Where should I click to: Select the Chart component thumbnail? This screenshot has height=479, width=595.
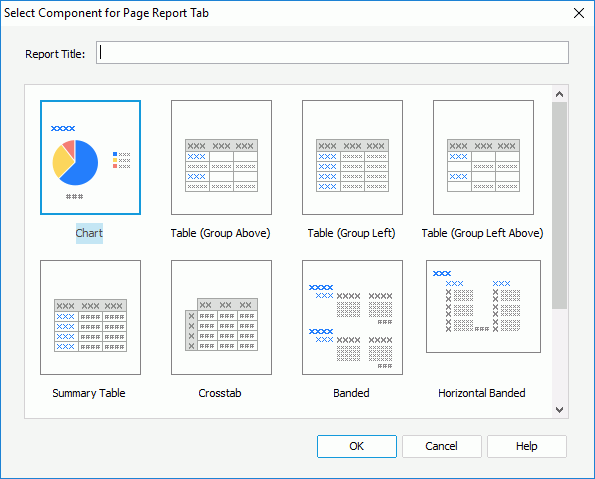(90, 158)
